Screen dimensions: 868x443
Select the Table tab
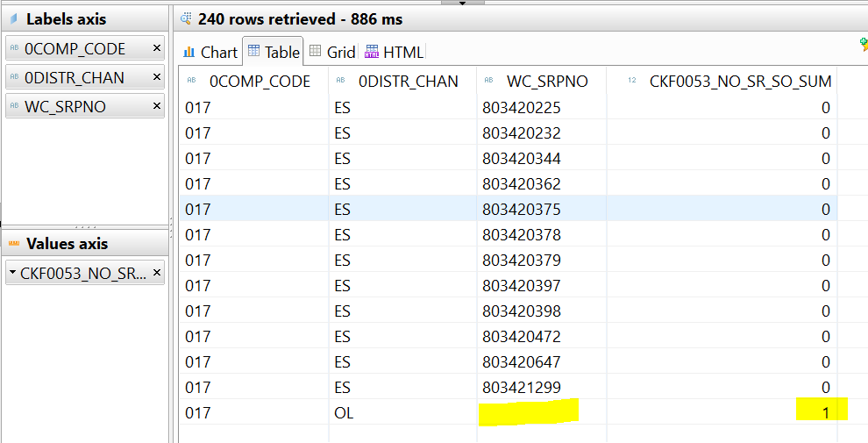point(273,53)
